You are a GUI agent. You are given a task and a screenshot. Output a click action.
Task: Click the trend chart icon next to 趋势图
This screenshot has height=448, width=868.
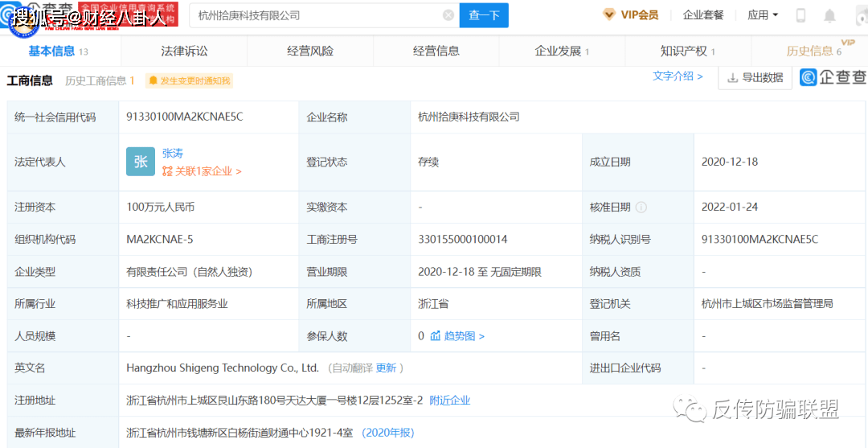point(436,336)
